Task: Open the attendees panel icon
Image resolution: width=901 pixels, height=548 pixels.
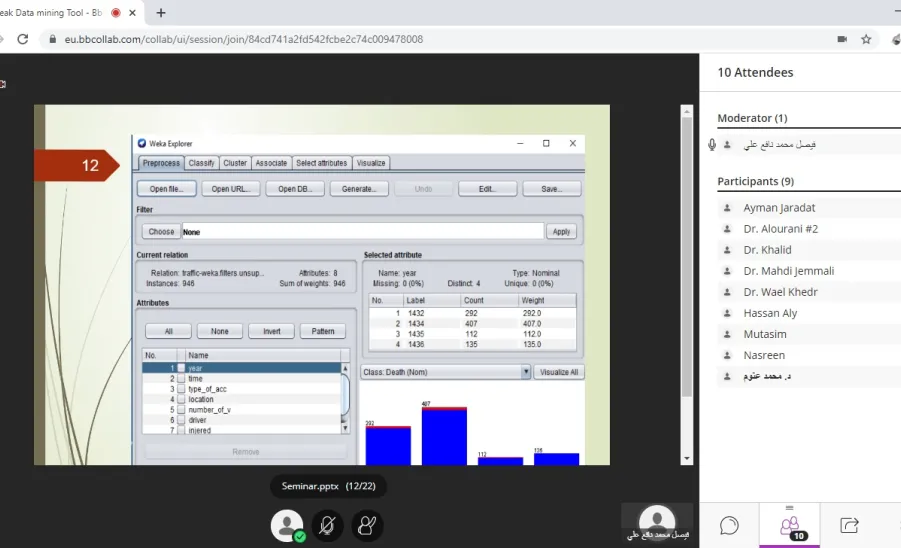Action: pos(790,525)
